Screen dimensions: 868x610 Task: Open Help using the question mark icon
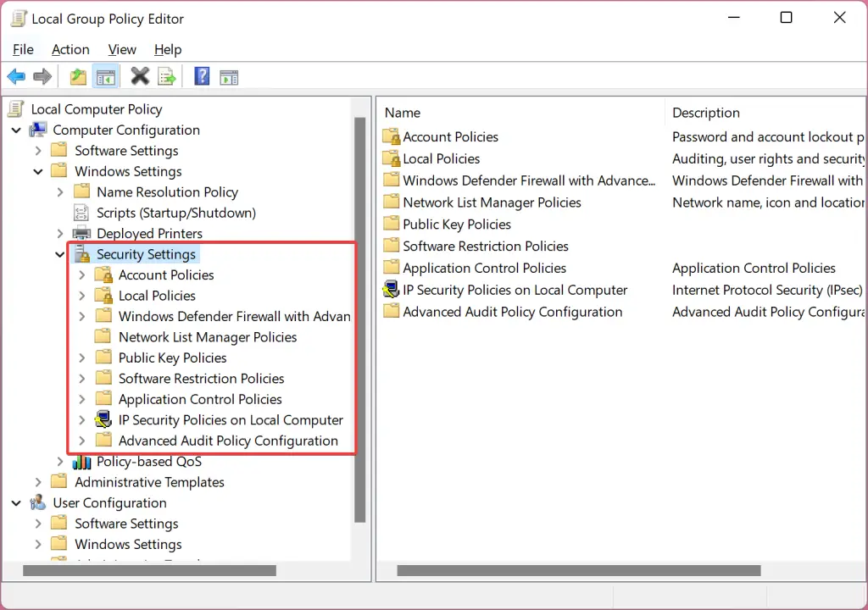pyautogui.click(x=201, y=76)
